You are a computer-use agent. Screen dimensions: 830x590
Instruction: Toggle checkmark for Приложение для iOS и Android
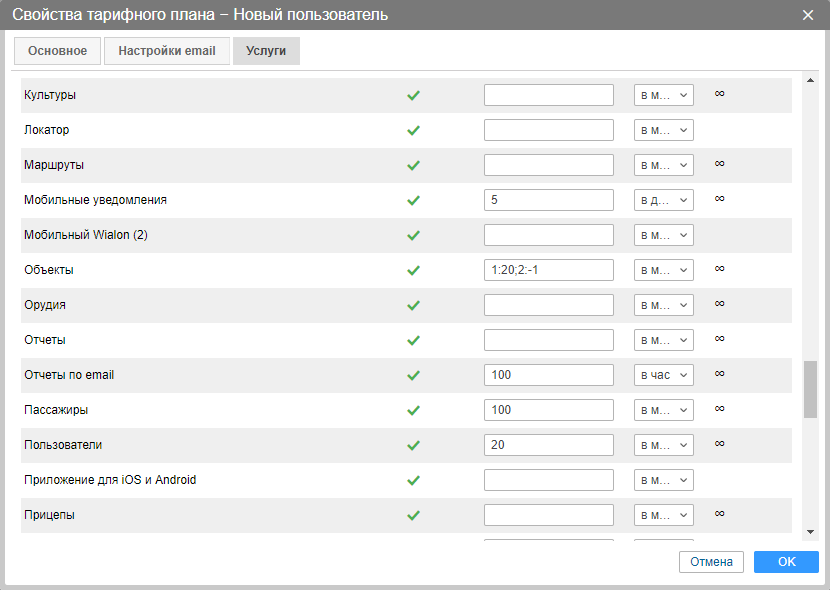[414, 480]
